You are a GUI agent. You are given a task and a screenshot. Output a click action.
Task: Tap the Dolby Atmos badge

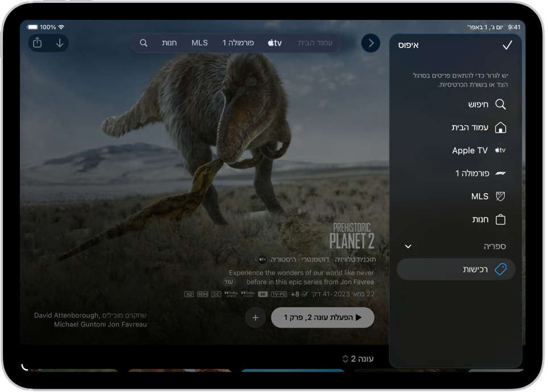[231, 294]
